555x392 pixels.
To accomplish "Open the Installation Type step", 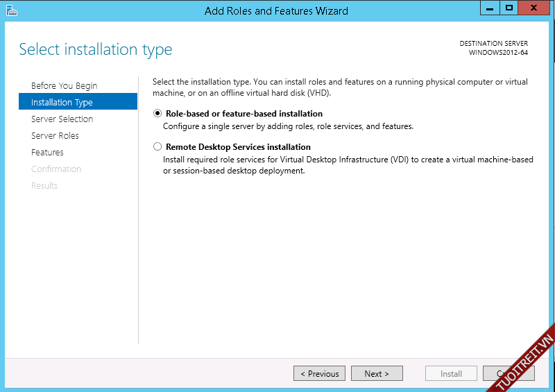I will [62, 102].
